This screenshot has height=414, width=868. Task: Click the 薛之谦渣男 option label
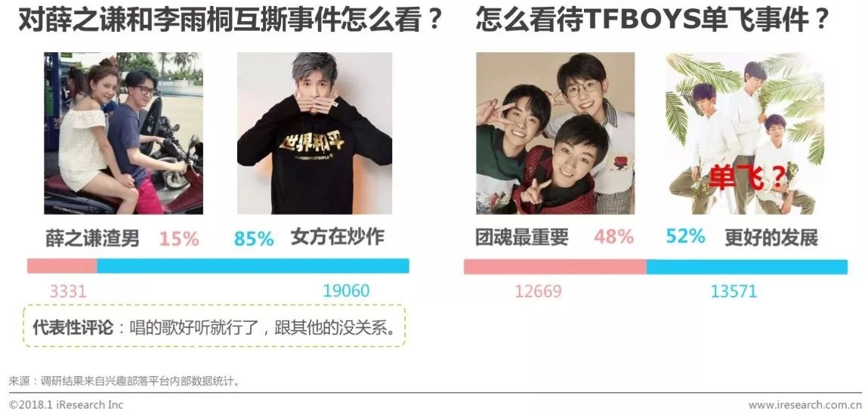click(x=92, y=238)
